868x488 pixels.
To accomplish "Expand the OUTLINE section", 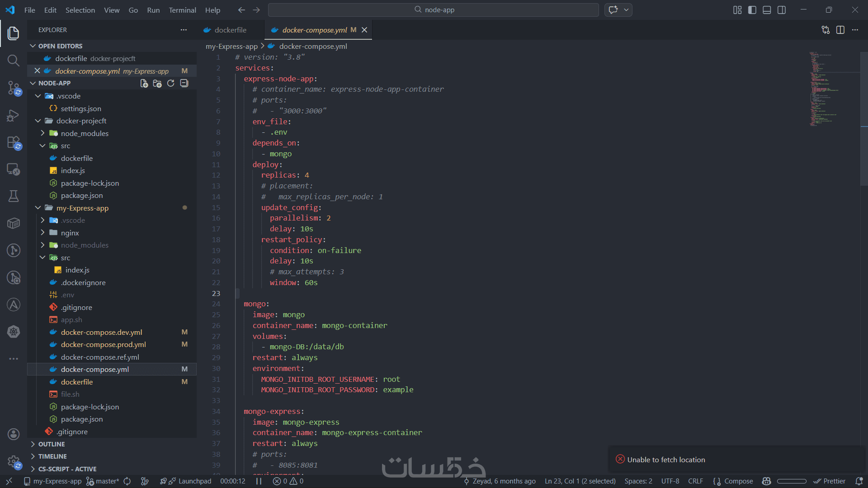I will (x=51, y=444).
